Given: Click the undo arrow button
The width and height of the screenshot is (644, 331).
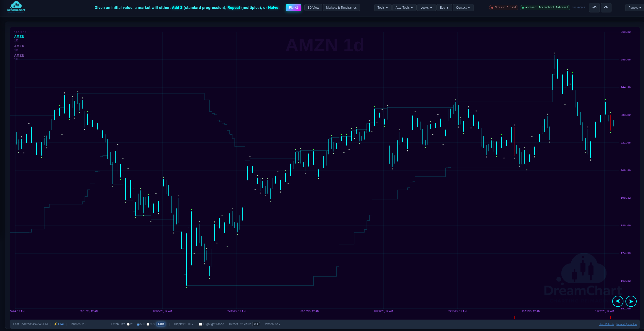Looking at the screenshot, I should [x=594, y=8].
